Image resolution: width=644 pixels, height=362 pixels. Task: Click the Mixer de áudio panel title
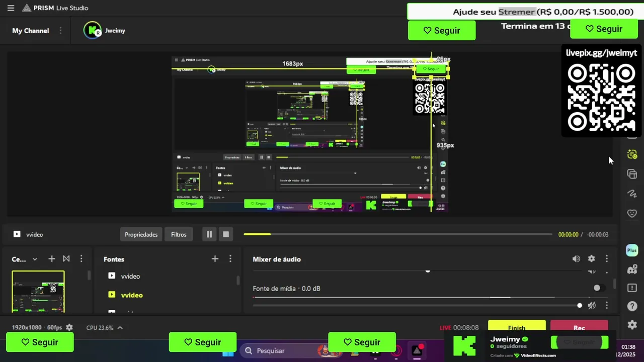277,259
